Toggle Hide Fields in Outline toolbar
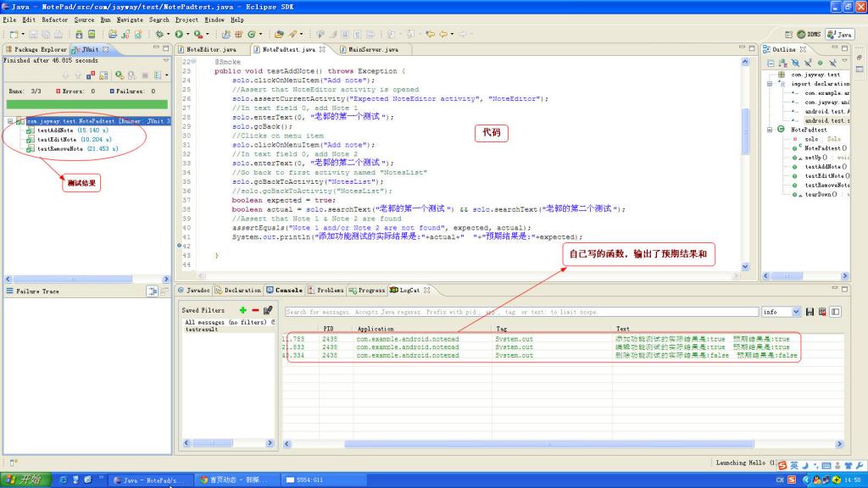This screenshot has width=868, height=488. tap(795, 63)
